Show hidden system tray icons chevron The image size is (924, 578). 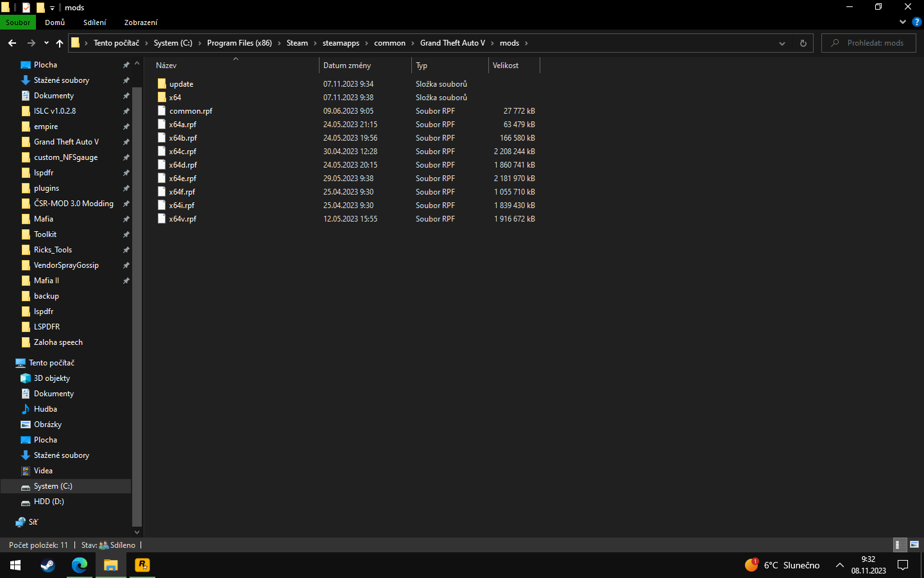[839, 565]
